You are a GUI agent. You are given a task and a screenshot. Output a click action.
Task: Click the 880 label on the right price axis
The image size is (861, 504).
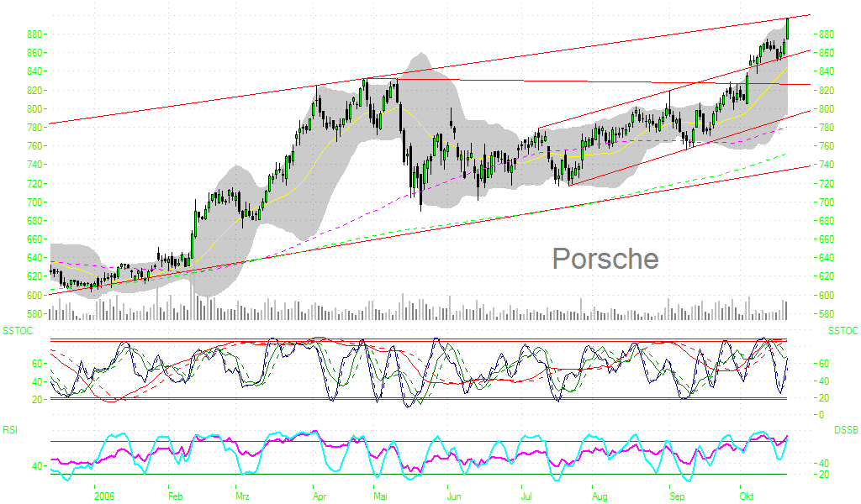pyautogui.click(x=827, y=34)
